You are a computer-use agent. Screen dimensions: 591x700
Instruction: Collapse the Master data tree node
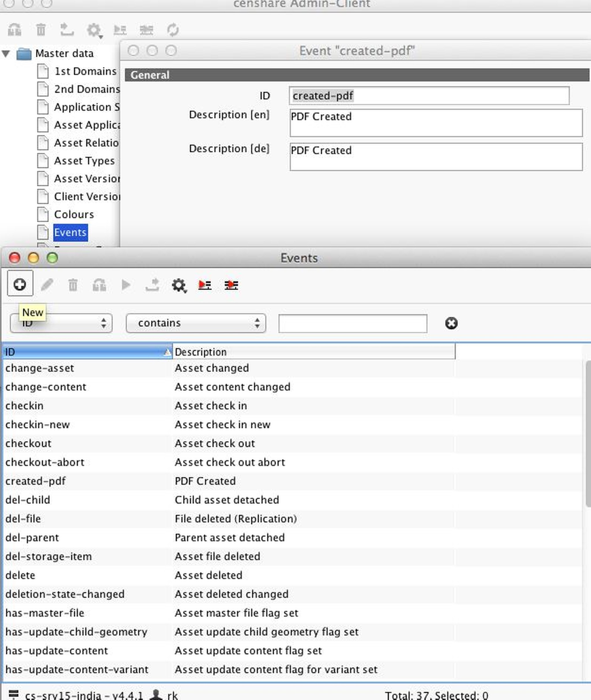[x=6, y=54]
